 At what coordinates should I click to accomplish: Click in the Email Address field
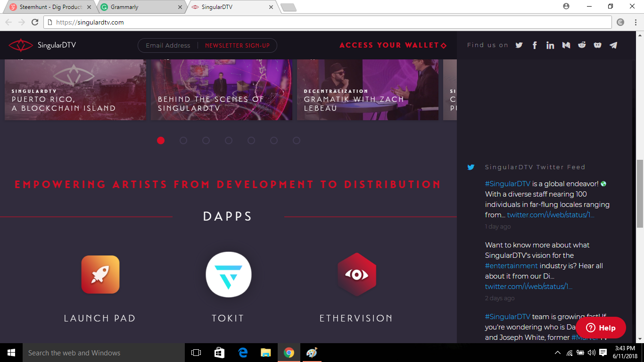(168, 46)
